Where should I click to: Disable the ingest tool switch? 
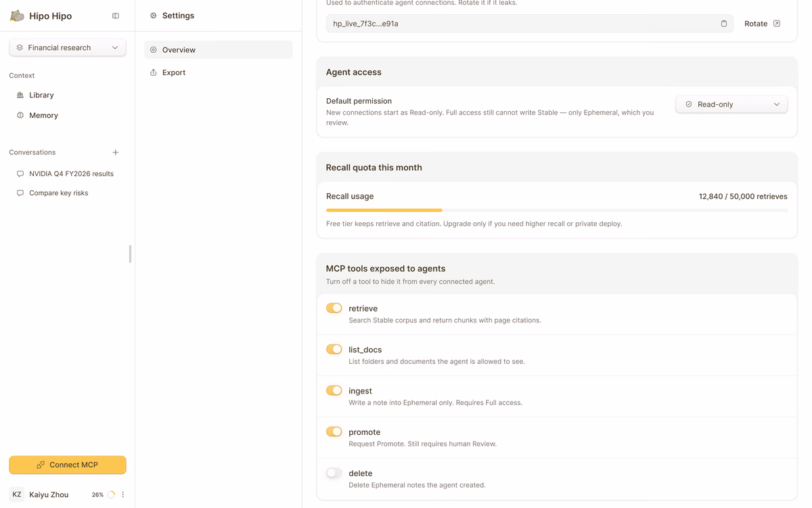pyautogui.click(x=334, y=391)
